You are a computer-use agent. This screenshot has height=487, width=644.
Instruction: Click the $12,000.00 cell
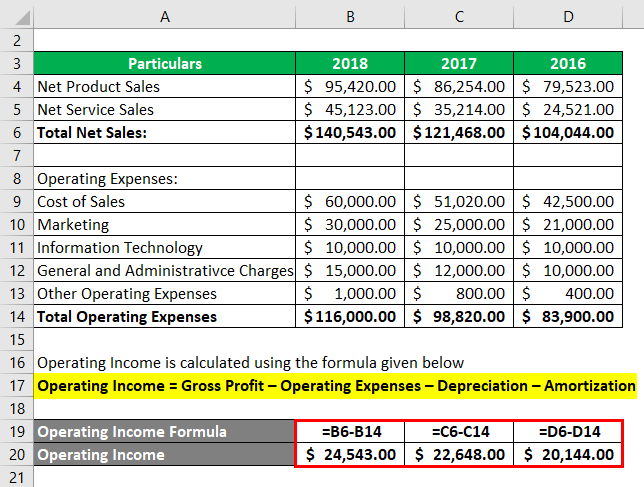[459, 270]
